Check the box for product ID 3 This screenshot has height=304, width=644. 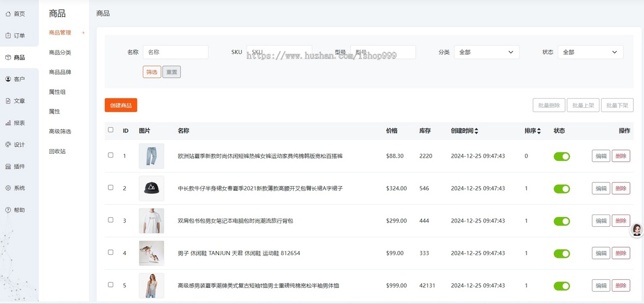point(111,220)
